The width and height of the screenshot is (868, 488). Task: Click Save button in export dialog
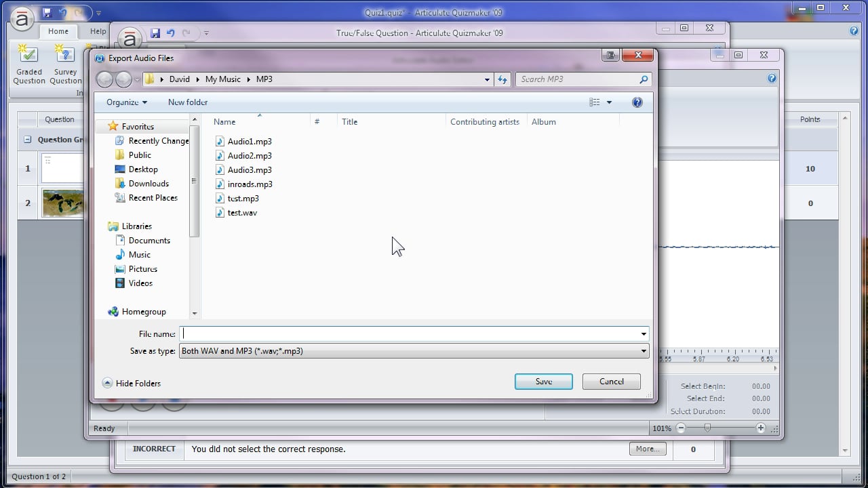544,382
